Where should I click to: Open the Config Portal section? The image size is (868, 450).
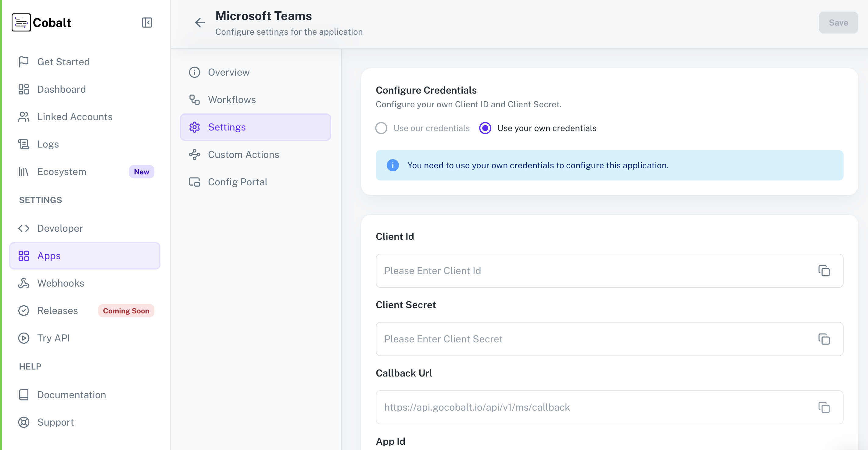[x=238, y=181]
